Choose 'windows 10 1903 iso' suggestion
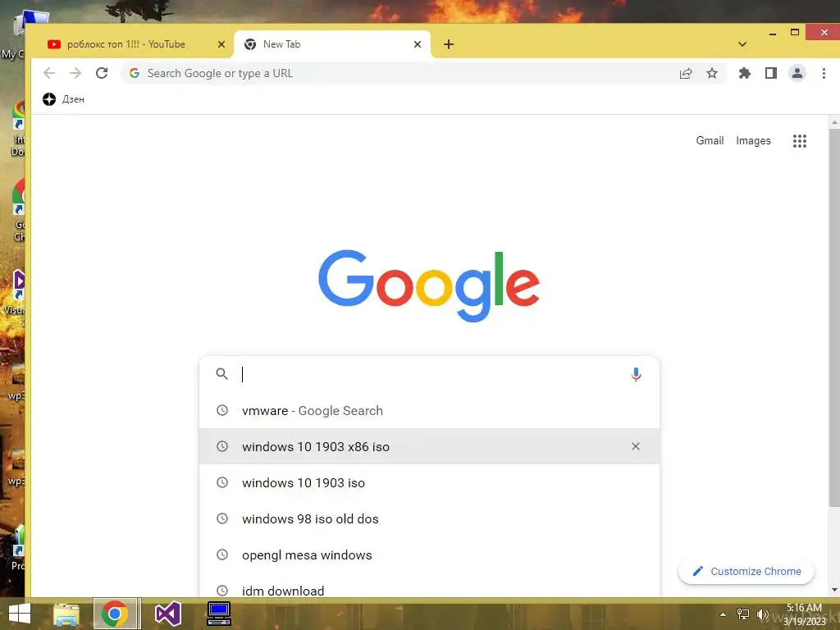Image resolution: width=840 pixels, height=630 pixels. 429,482
